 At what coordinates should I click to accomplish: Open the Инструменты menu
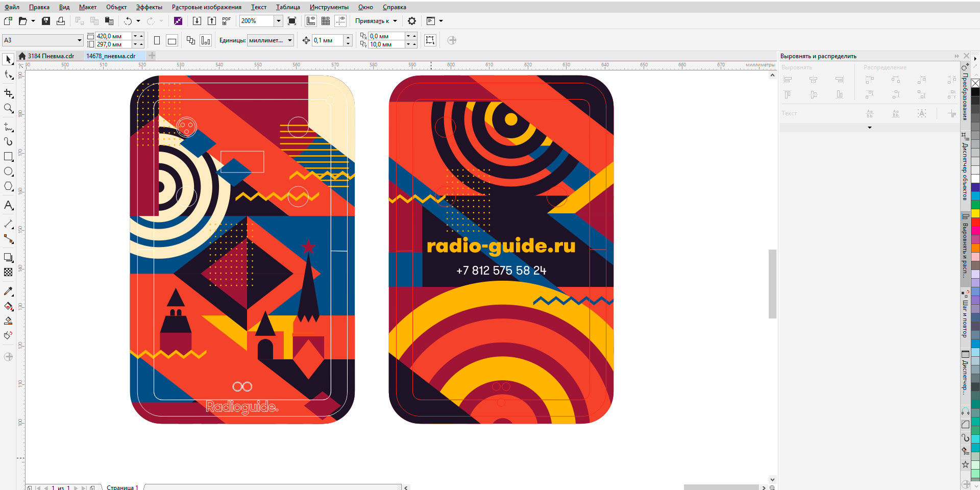pyautogui.click(x=329, y=7)
